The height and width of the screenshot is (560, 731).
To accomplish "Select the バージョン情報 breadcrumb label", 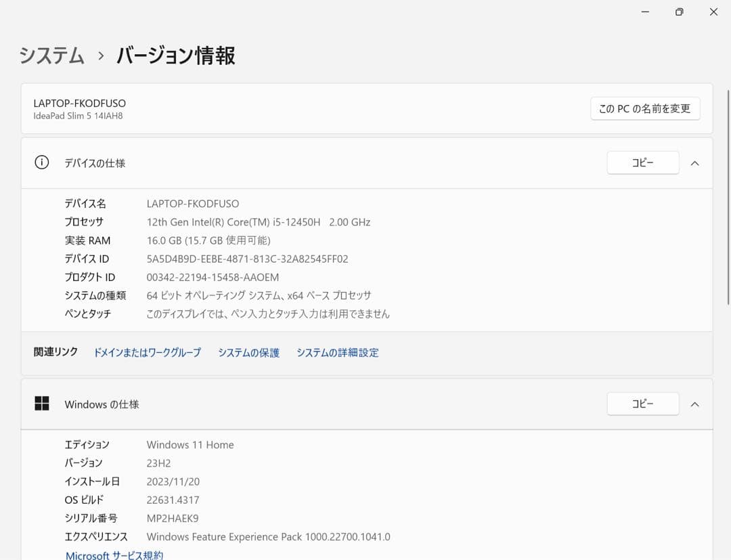I will (x=175, y=56).
